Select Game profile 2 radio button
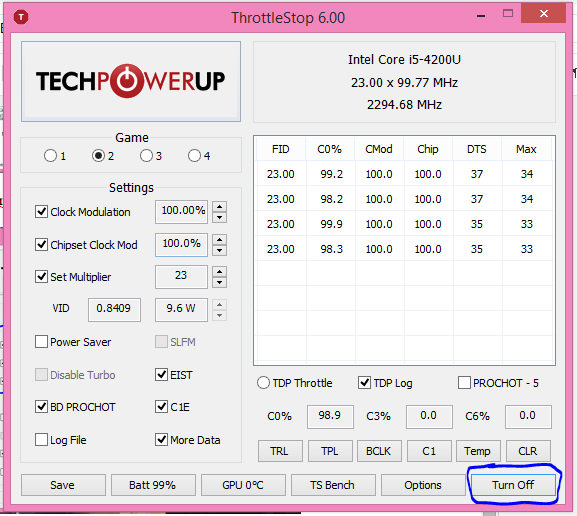This screenshot has width=577, height=516. tap(98, 156)
